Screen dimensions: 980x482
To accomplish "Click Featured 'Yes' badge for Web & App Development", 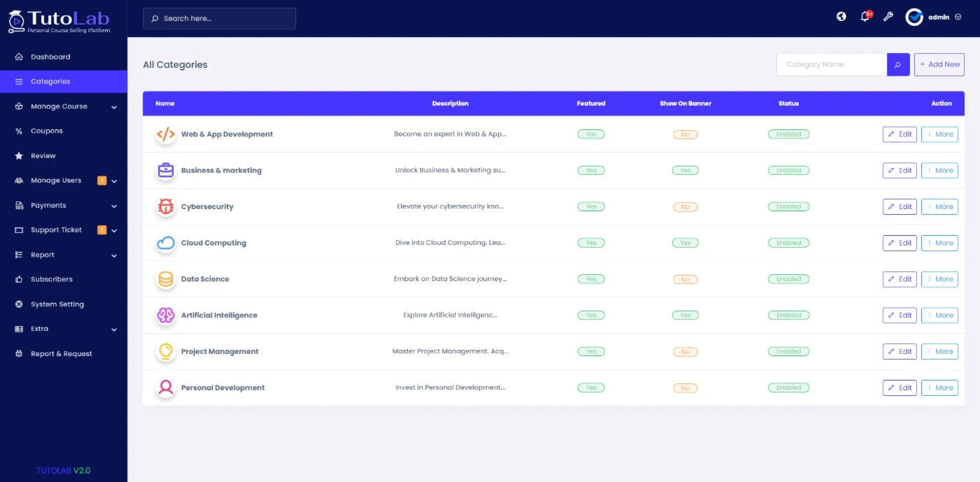I will (591, 134).
